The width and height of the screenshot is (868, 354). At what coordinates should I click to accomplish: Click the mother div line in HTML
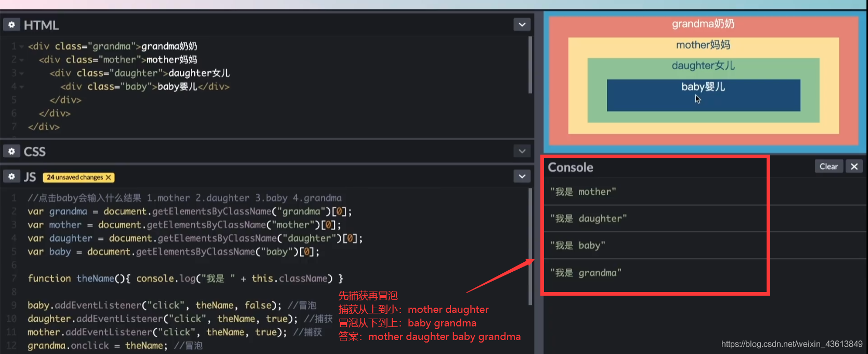(x=118, y=60)
